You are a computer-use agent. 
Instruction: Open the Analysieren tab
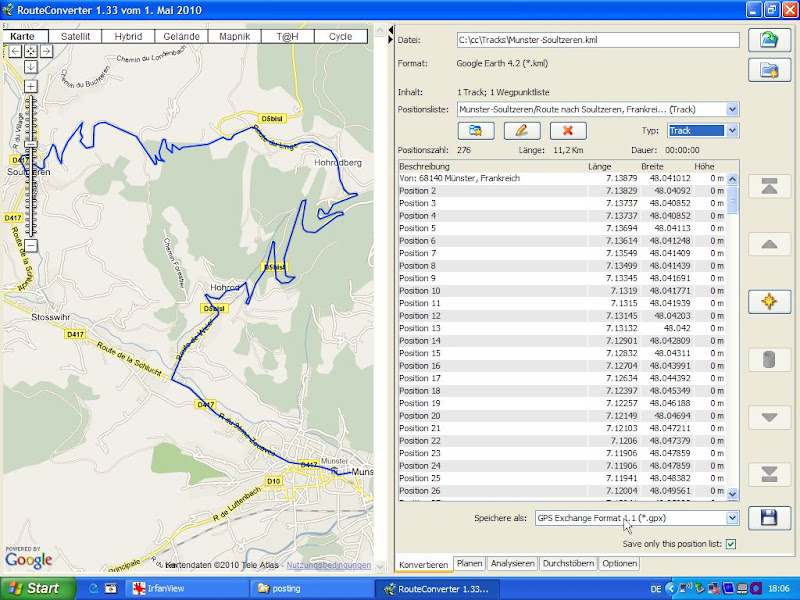point(512,563)
